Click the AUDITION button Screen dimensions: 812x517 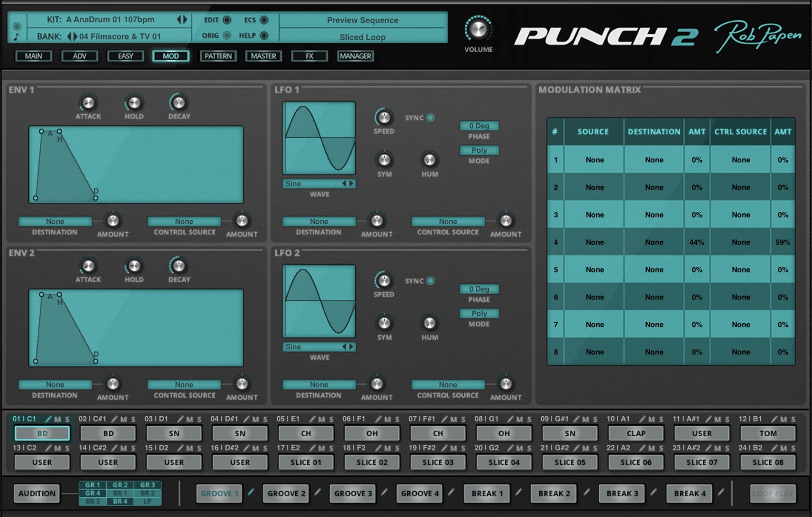point(37,493)
